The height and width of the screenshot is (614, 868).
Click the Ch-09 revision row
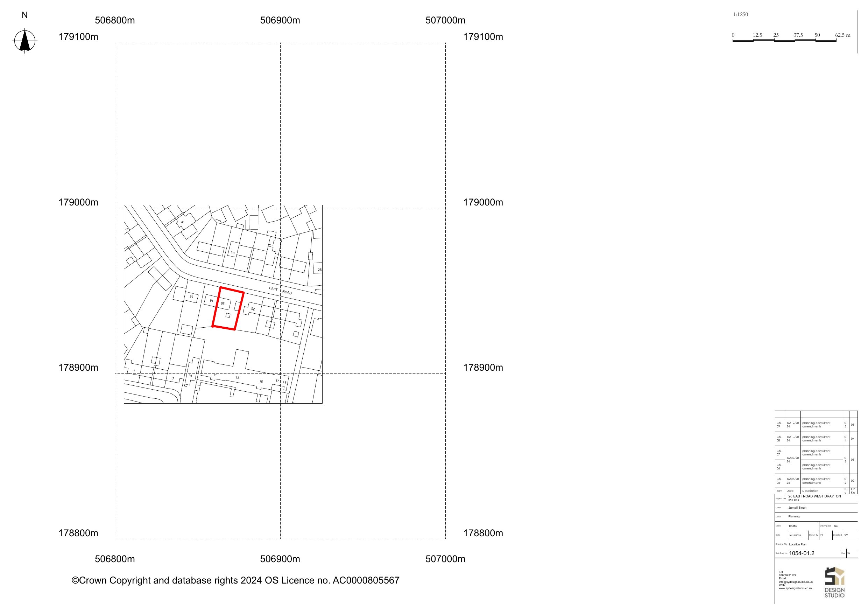[x=779, y=425]
